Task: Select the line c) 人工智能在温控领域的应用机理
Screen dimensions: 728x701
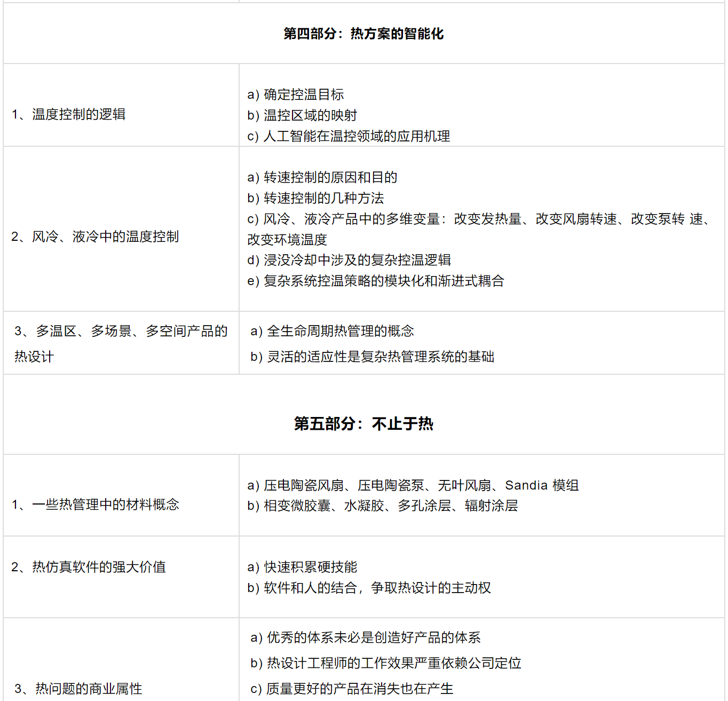Action: click(349, 136)
